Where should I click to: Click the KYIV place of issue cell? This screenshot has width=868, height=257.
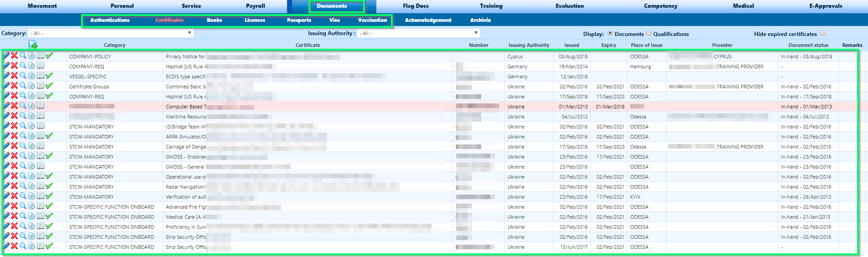click(635, 197)
